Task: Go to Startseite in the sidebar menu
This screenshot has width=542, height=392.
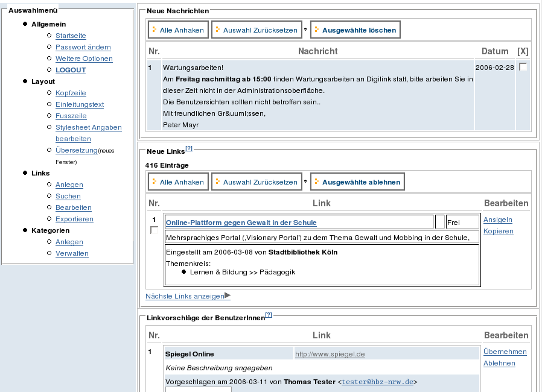Action: (x=71, y=36)
